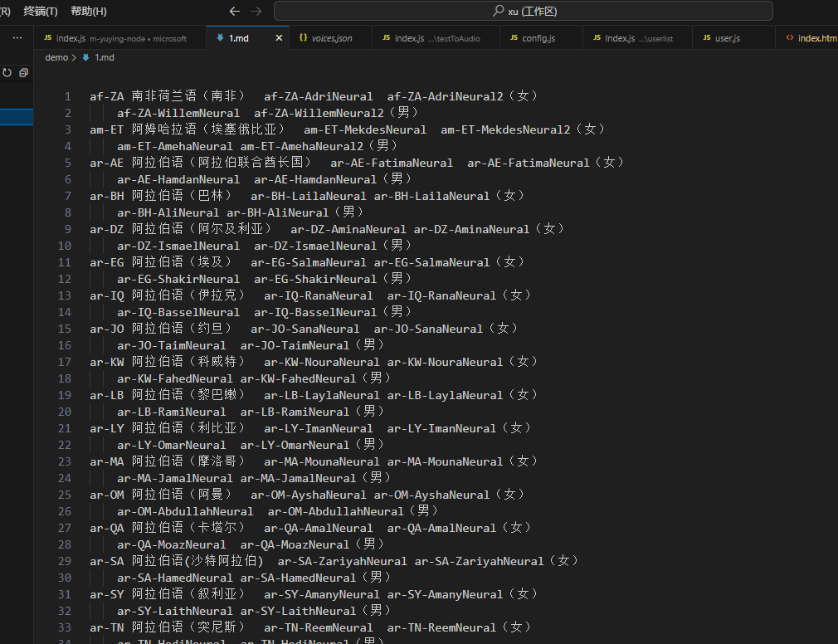Click the markdown icon on 1.md tab
838x644 pixels.
pyautogui.click(x=220, y=38)
